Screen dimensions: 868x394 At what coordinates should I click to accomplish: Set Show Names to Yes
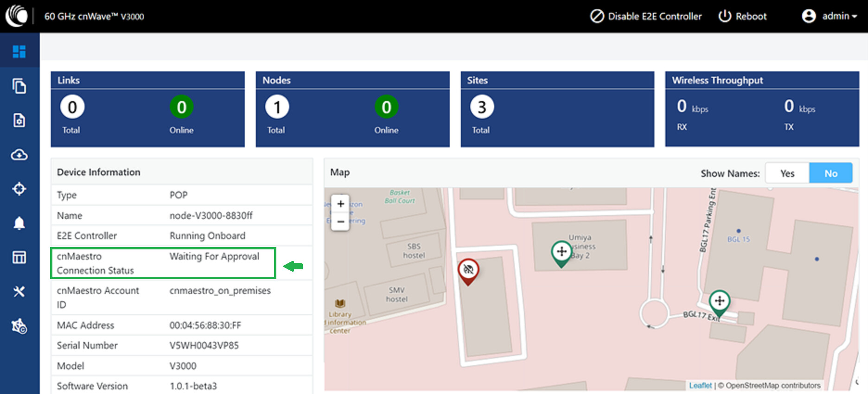pos(787,173)
